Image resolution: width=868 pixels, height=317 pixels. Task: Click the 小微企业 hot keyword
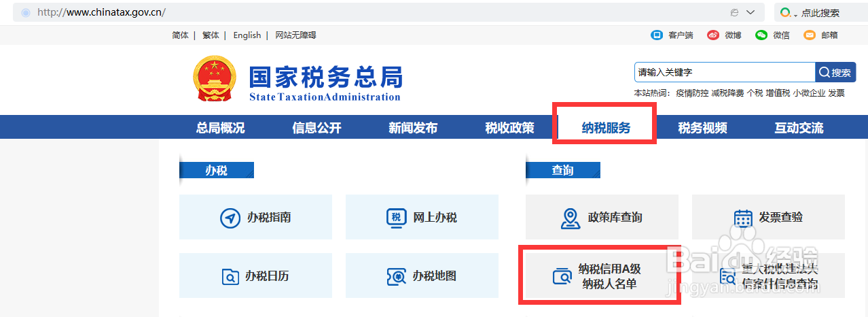click(809, 93)
